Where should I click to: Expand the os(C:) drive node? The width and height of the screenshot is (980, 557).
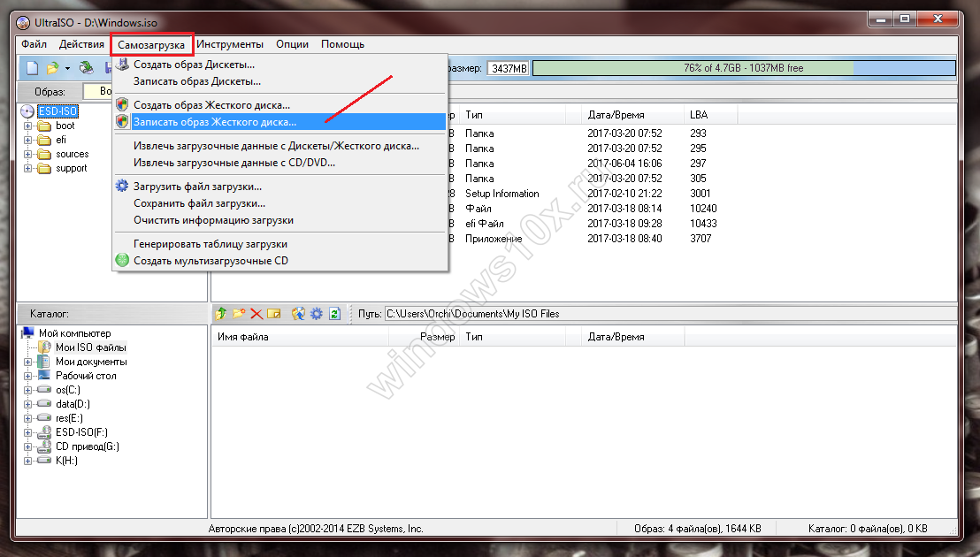27,390
